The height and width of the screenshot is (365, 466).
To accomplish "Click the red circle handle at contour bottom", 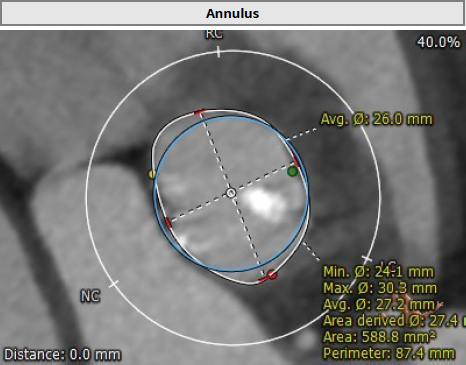I will point(272,275).
